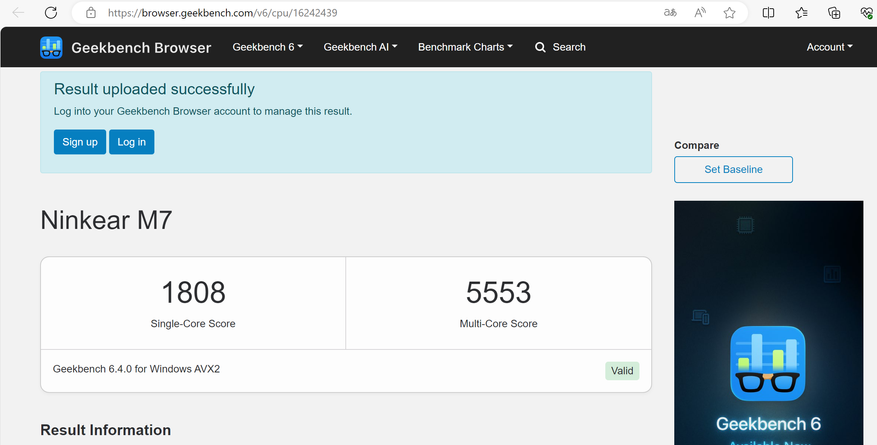Click the Result Information heading
The image size is (877, 445).
pyautogui.click(x=106, y=430)
